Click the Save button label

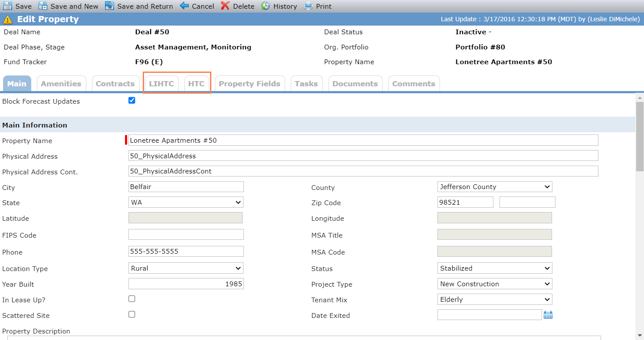click(23, 7)
